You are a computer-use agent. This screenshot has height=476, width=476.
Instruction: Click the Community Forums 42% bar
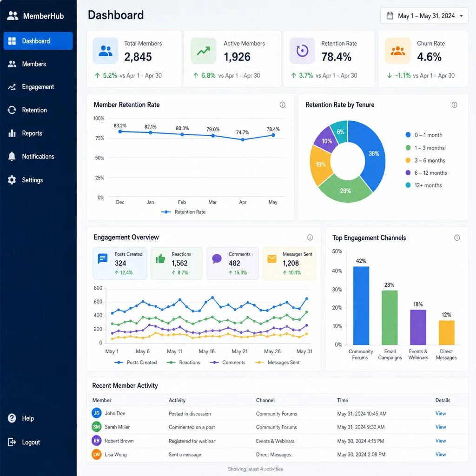pyautogui.click(x=361, y=306)
